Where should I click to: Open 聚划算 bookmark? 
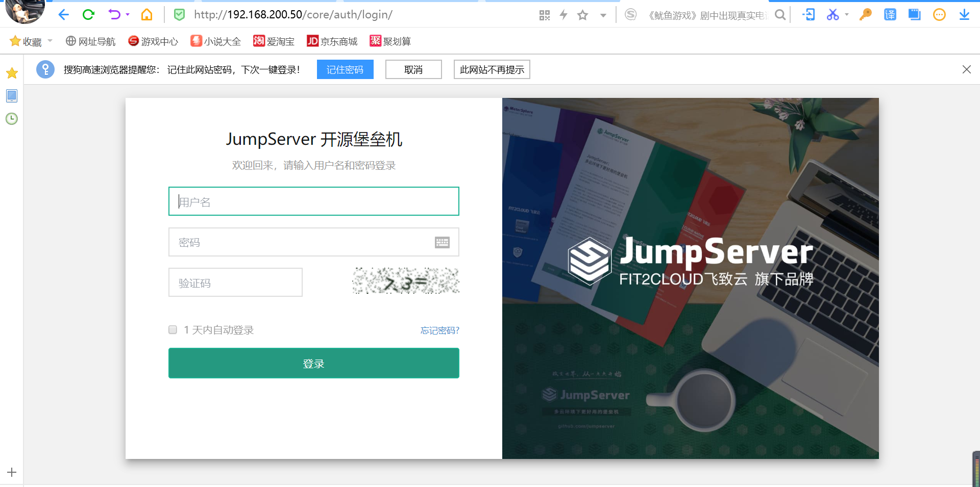point(390,41)
